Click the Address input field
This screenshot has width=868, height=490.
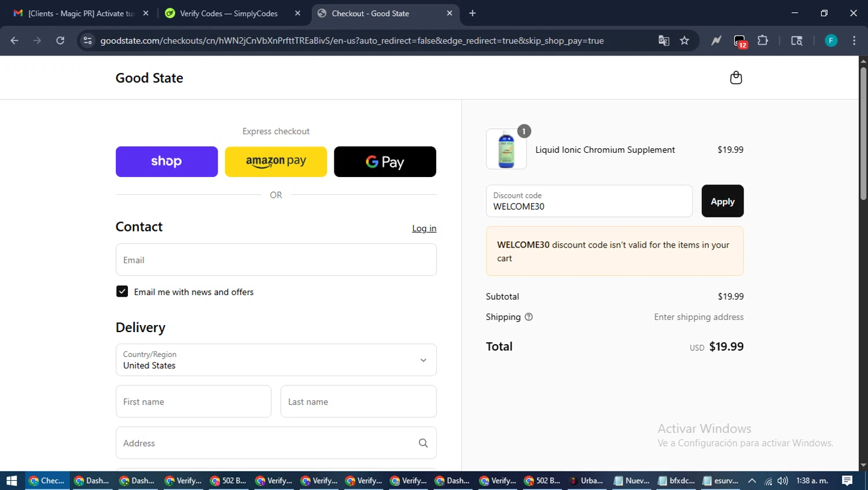[x=276, y=443]
